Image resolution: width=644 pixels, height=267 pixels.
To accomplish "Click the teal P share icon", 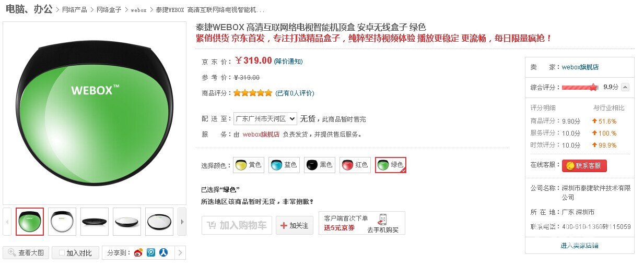I will [151, 253].
